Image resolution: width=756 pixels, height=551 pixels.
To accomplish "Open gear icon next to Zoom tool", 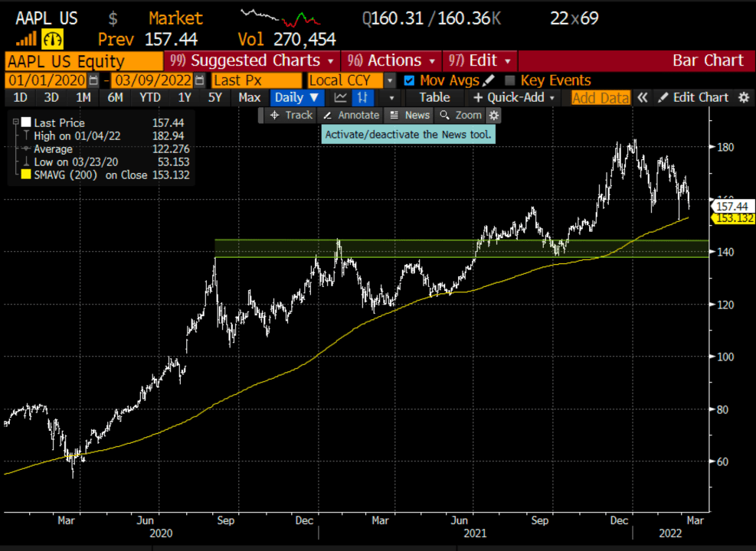I will tap(493, 116).
